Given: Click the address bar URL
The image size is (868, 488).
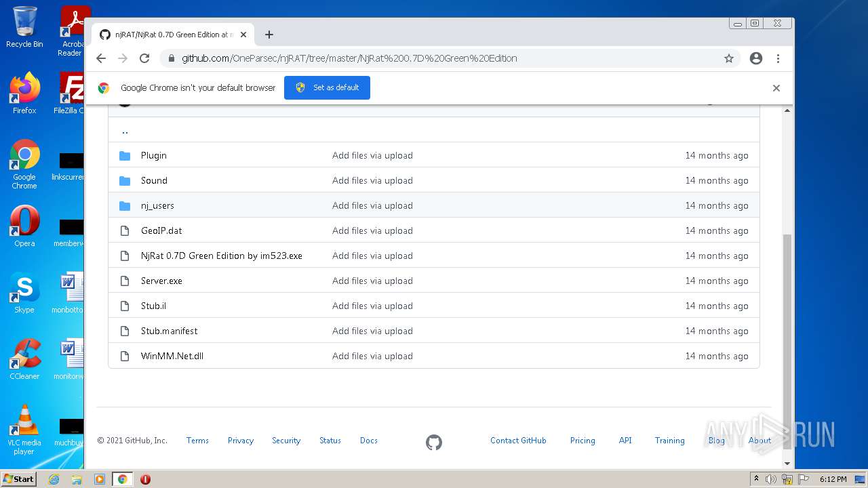Looking at the screenshot, I should click(x=349, y=58).
